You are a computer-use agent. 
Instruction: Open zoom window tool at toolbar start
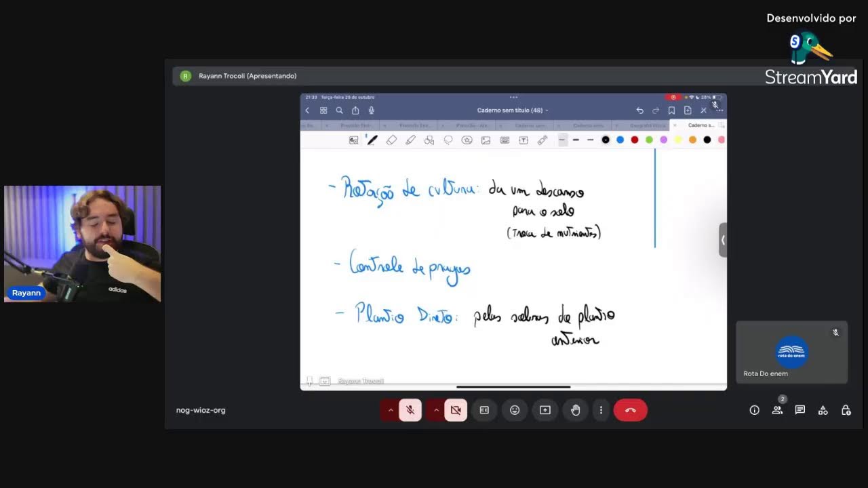click(353, 140)
